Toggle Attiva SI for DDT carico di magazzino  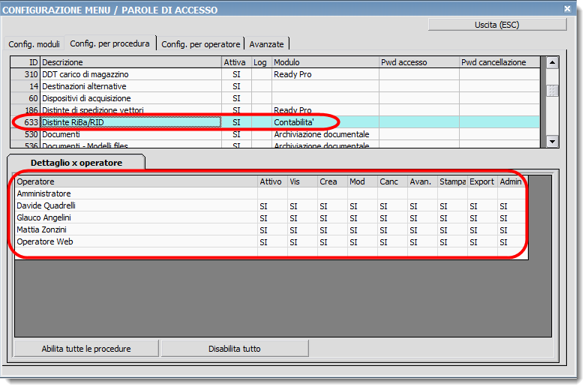(x=236, y=74)
